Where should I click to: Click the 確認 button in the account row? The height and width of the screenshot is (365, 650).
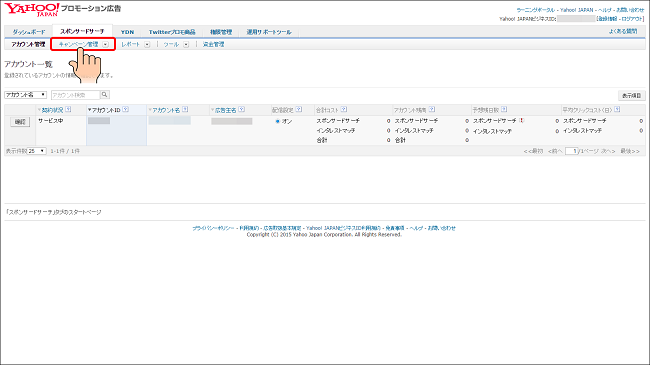[x=20, y=122]
